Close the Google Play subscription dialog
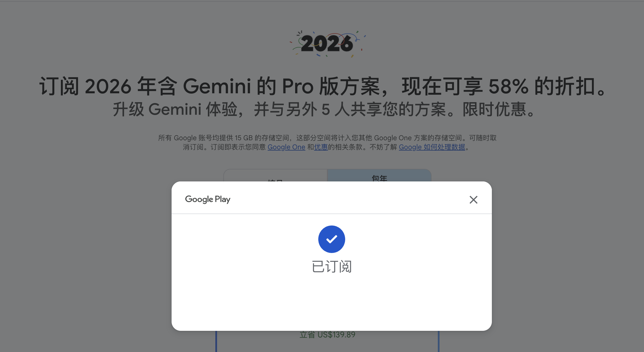 coord(474,199)
